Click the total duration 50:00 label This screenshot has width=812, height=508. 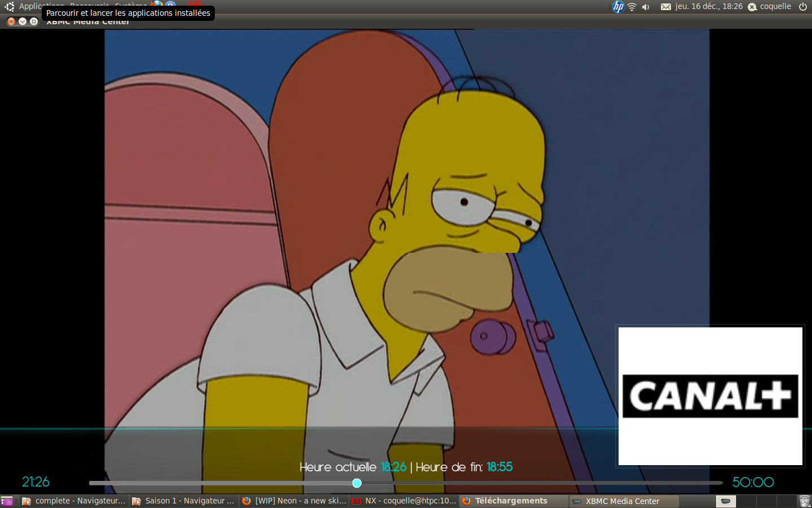point(753,482)
